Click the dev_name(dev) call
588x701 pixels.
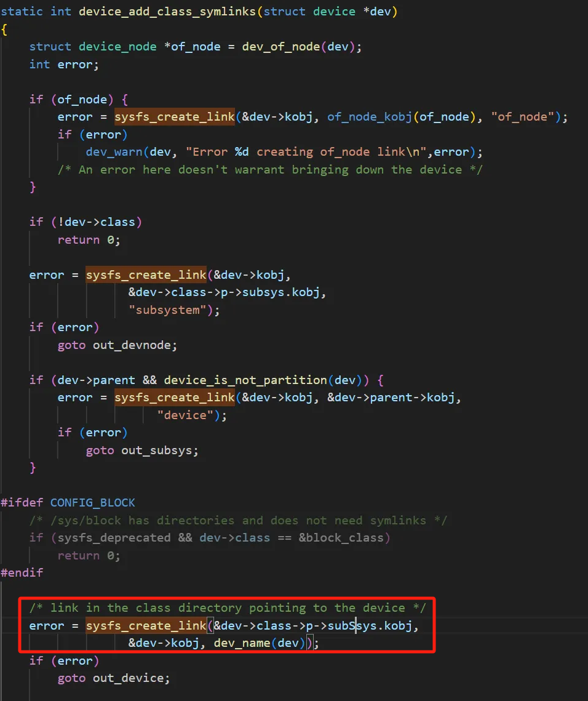[259, 643]
